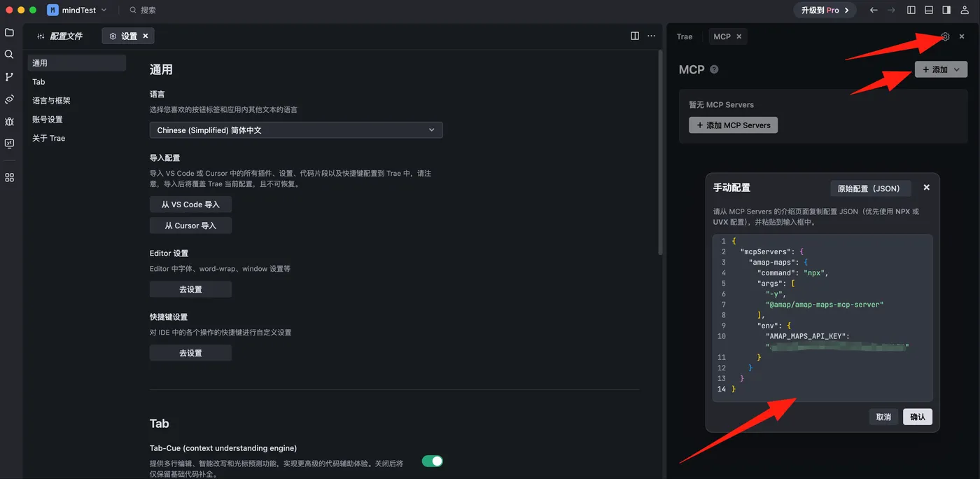
Task: Close the manual configuration dialog
Action: tap(927, 188)
